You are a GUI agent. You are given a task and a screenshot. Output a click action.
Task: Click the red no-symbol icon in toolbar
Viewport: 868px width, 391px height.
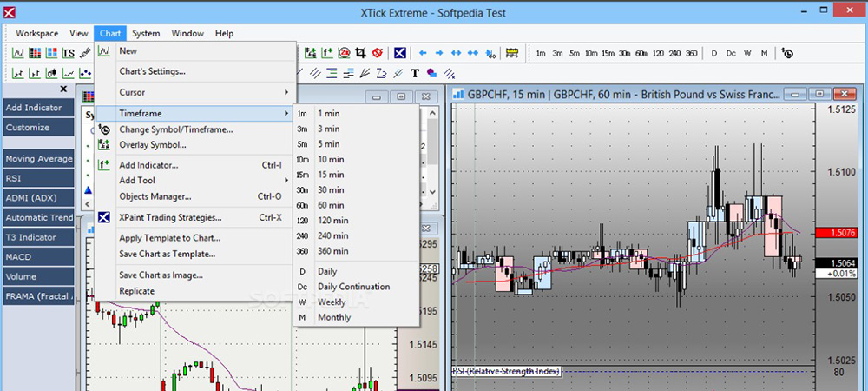click(x=378, y=53)
